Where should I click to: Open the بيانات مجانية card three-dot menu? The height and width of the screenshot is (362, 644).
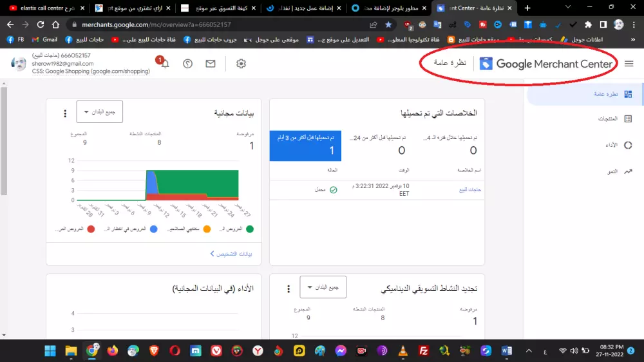(65, 113)
